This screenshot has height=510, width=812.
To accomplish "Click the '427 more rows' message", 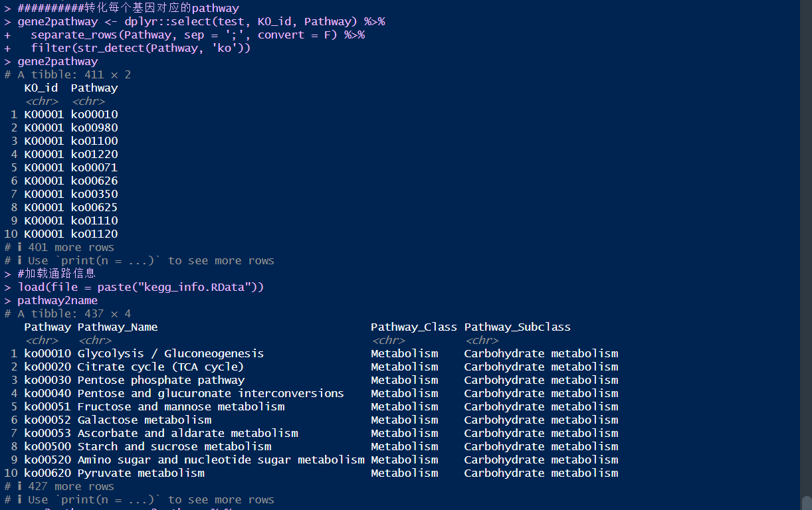I will tap(70, 486).
